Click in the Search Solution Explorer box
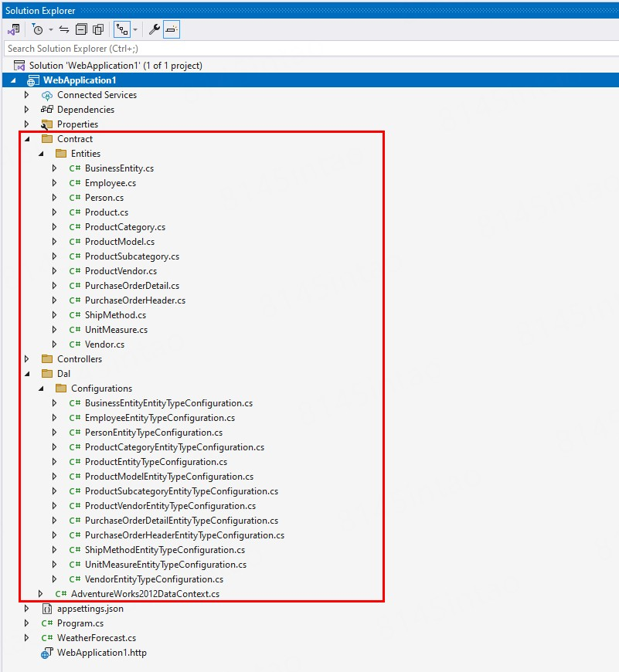 (x=309, y=49)
